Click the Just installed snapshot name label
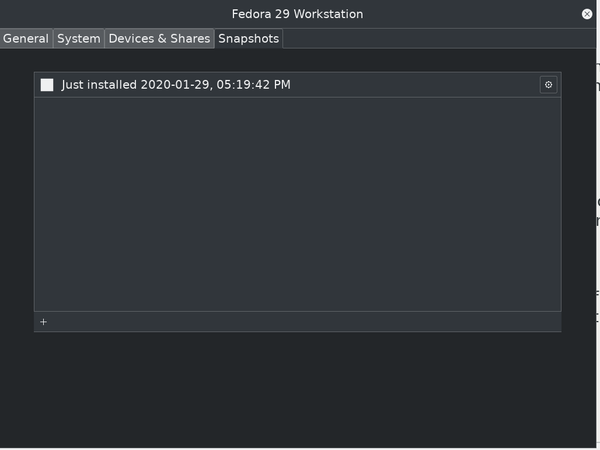 [99, 85]
